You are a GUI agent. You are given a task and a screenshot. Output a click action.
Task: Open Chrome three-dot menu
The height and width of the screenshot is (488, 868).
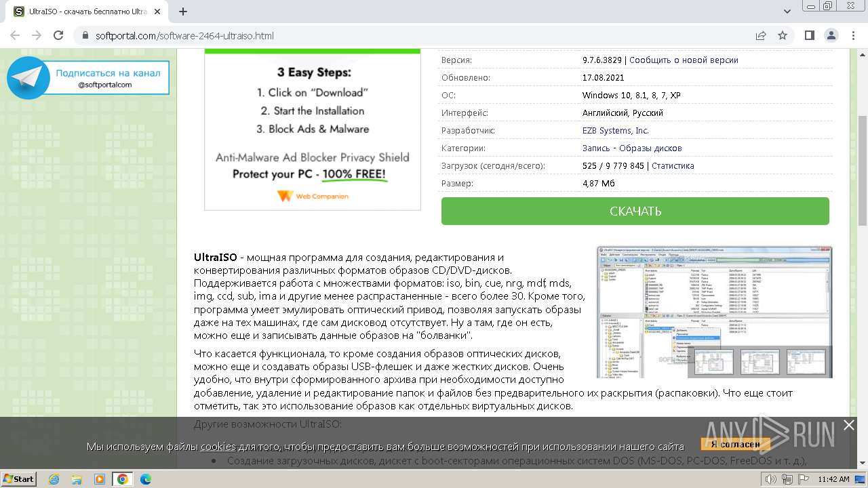[x=853, y=35]
